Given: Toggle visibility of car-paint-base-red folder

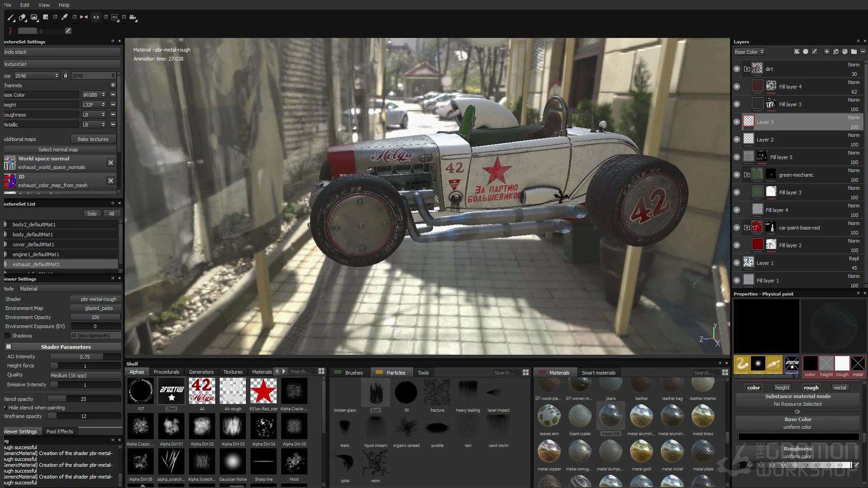Looking at the screenshot, I should 737,228.
